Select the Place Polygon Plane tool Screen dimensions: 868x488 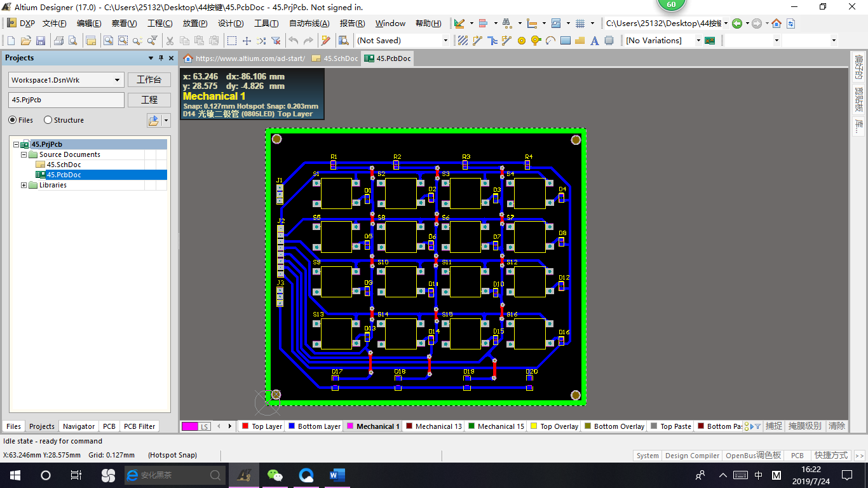pos(580,41)
